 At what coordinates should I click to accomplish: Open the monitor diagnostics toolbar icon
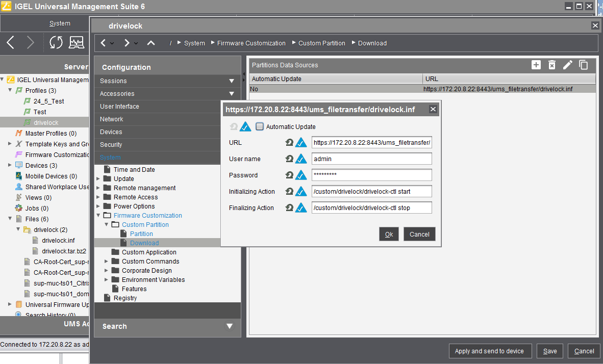pos(77,42)
